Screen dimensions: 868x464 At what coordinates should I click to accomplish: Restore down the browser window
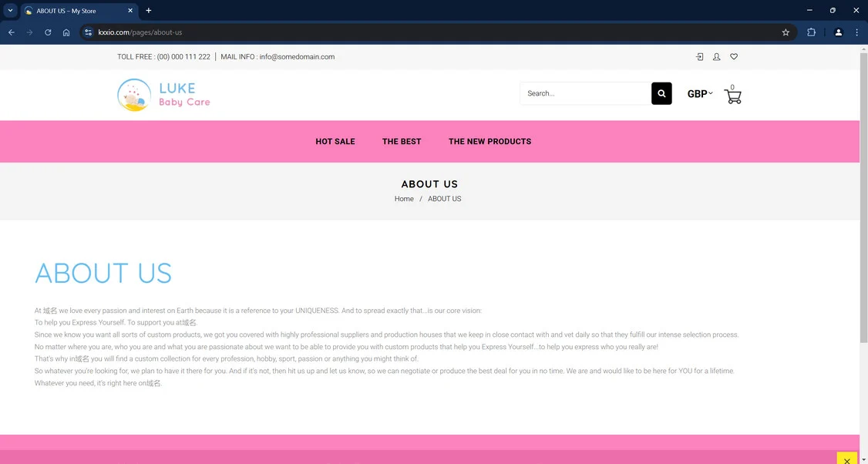click(833, 11)
